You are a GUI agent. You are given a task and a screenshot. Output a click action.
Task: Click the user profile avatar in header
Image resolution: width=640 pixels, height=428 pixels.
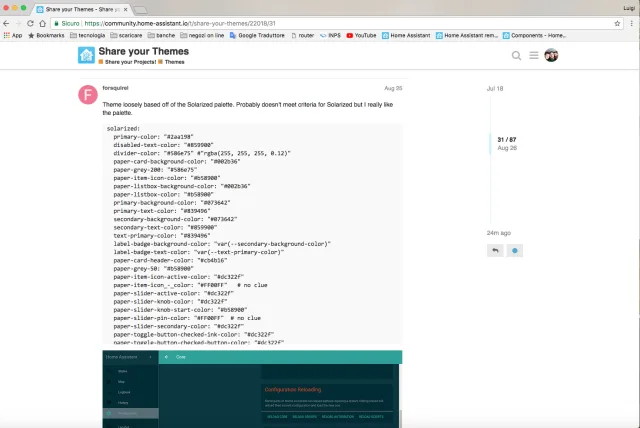coord(551,55)
